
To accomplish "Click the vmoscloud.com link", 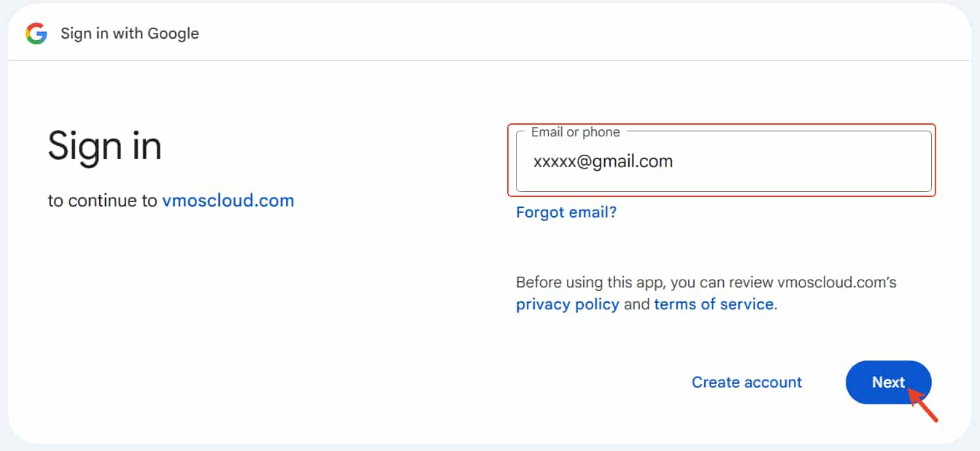I will pyautogui.click(x=228, y=200).
